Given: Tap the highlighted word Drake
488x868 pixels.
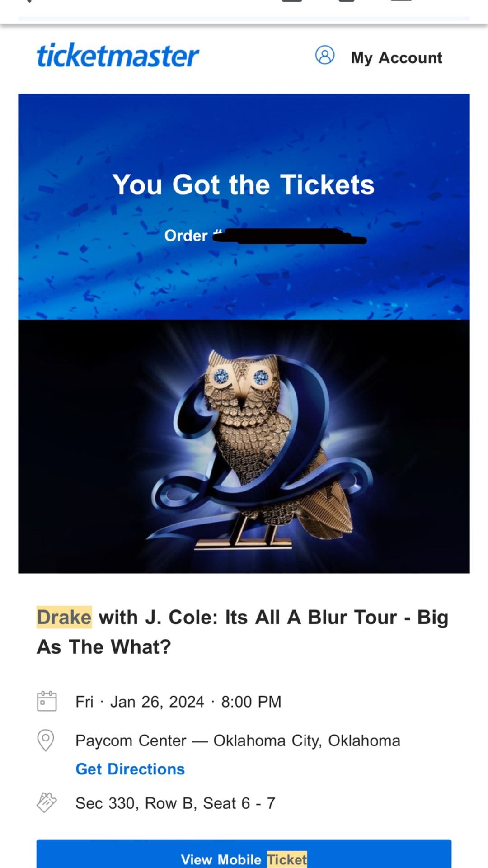Looking at the screenshot, I should (x=64, y=617).
